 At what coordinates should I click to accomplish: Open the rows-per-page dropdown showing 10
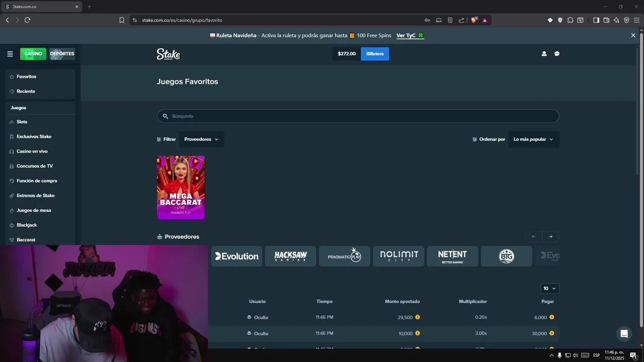549,289
